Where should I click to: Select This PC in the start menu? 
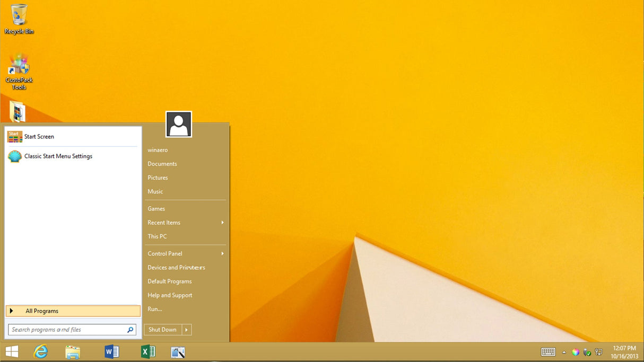tap(157, 236)
